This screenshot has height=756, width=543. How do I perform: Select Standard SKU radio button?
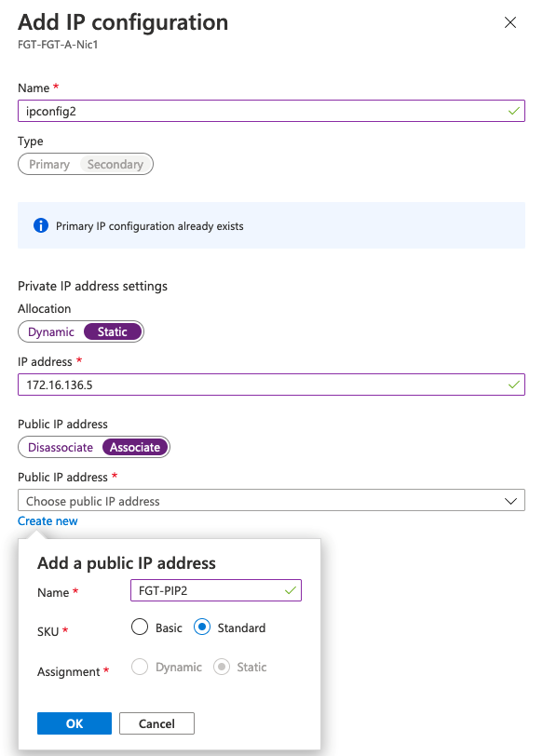202,627
